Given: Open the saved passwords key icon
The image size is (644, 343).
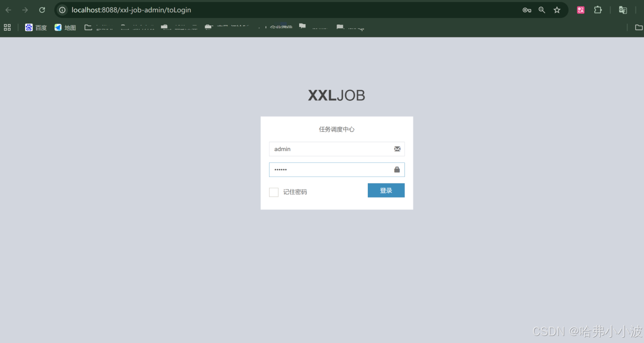Looking at the screenshot, I should [x=527, y=10].
